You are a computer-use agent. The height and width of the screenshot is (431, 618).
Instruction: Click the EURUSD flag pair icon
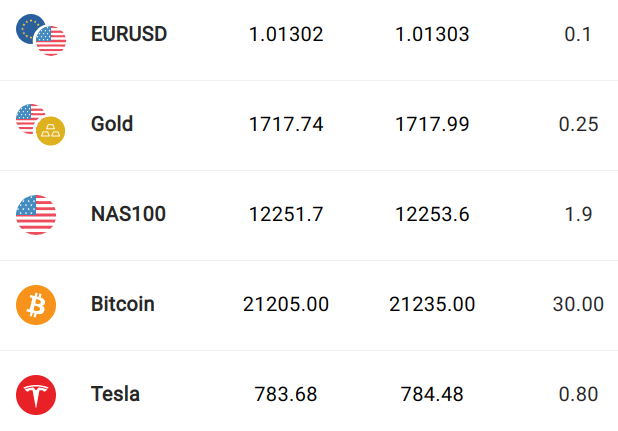(41, 35)
